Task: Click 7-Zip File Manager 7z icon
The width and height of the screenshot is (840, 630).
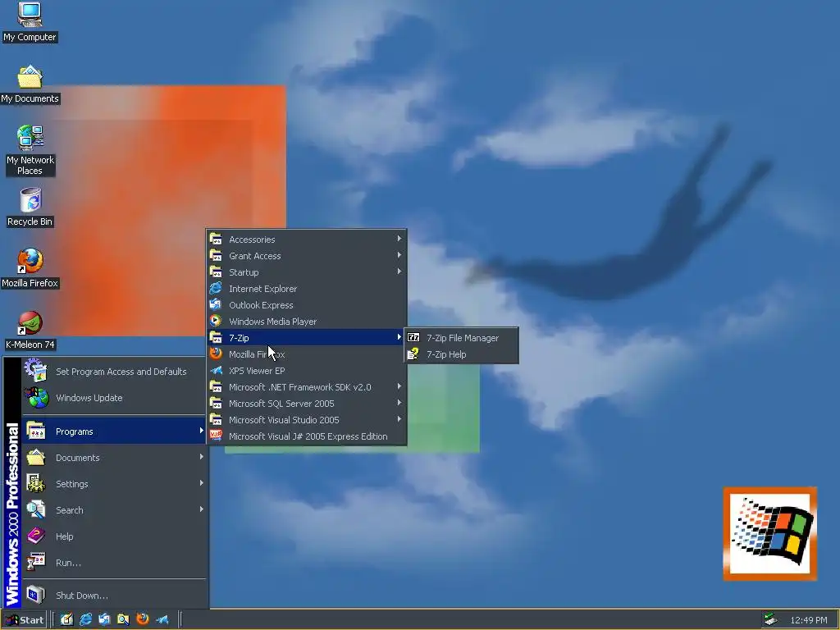Action: pyautogui.click(x=413, y=337)
